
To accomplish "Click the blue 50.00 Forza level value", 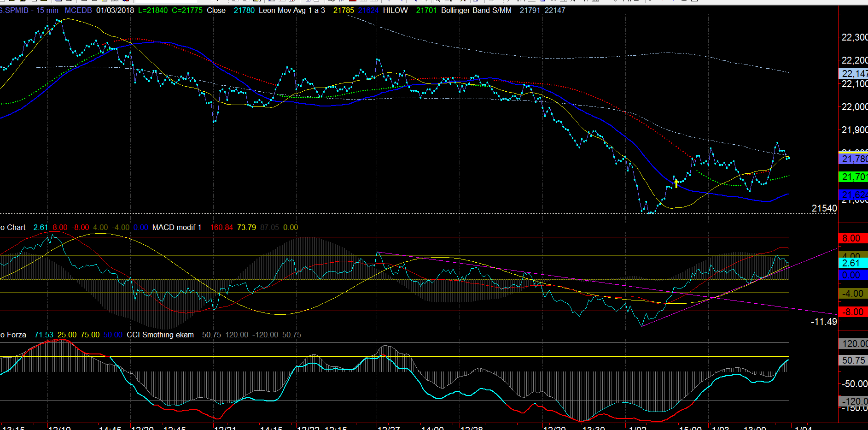I will 113,335.
